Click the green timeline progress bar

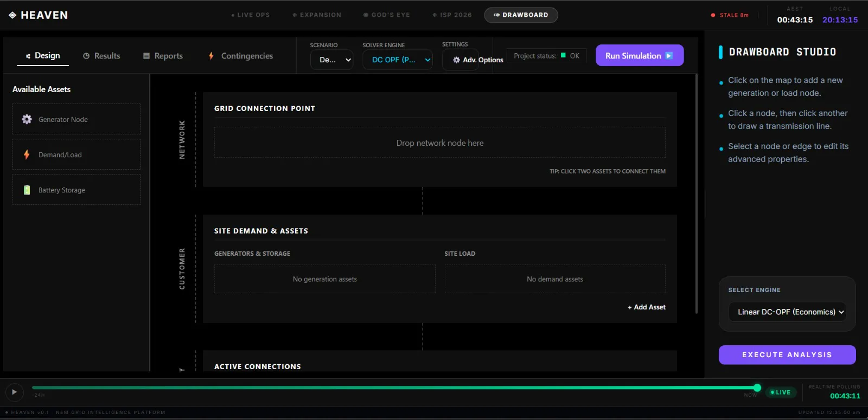point(394,387)
